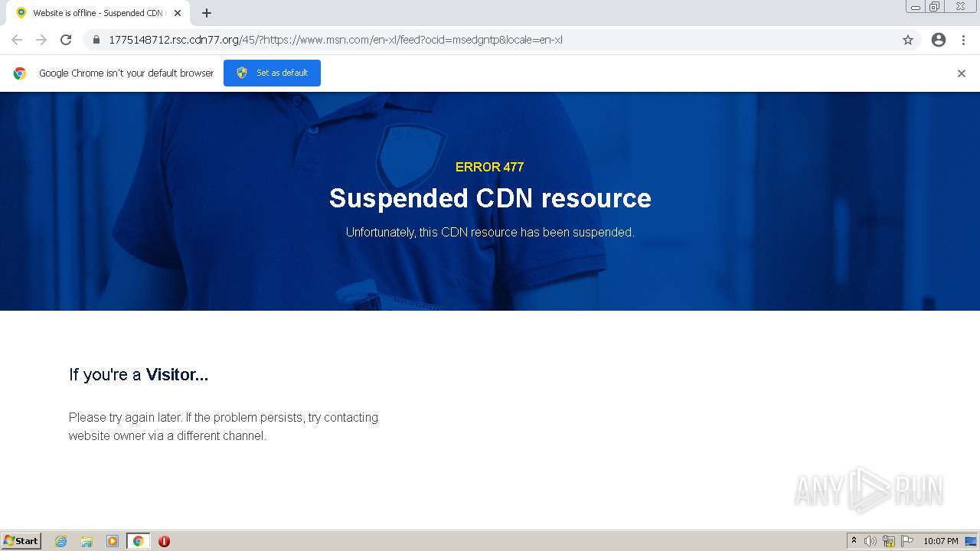Click the volume speaker tray icon
Image resolution: width=980 pixels, height=551 pixels.
[x=871, y=541]
